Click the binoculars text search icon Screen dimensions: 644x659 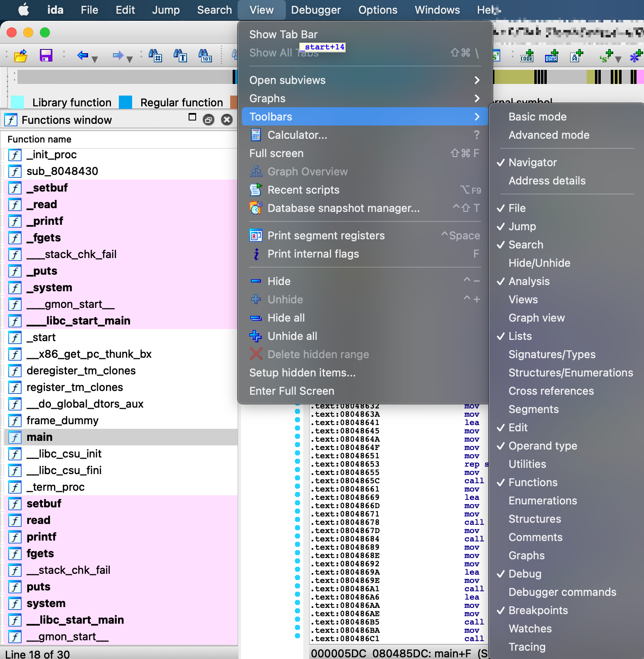click(180, 55)
